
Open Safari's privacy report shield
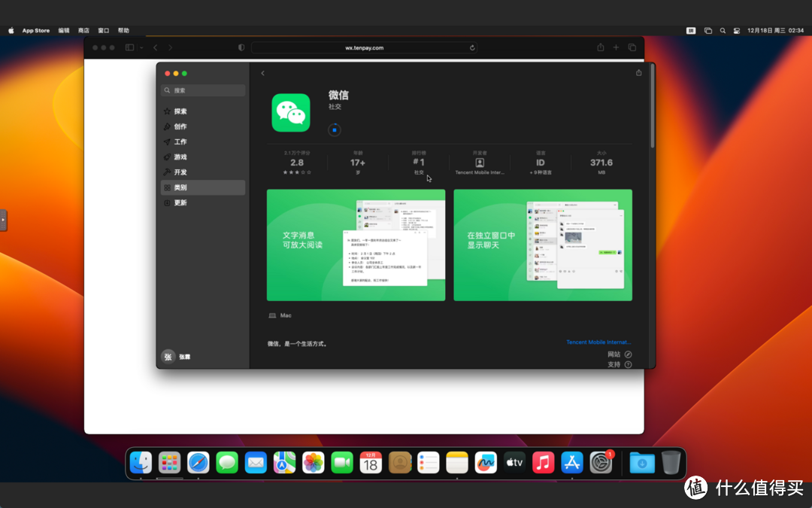click(x=241, y=47)
